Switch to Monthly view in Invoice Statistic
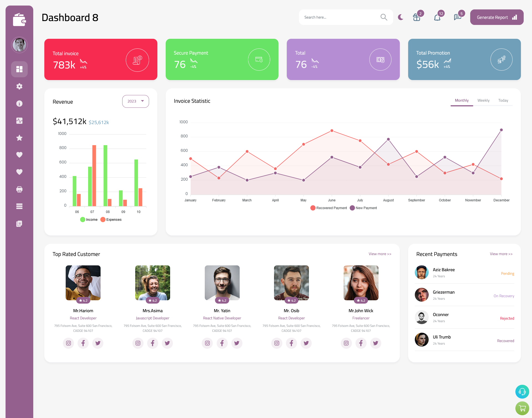 pyautogui.click(x=462, y=100)
